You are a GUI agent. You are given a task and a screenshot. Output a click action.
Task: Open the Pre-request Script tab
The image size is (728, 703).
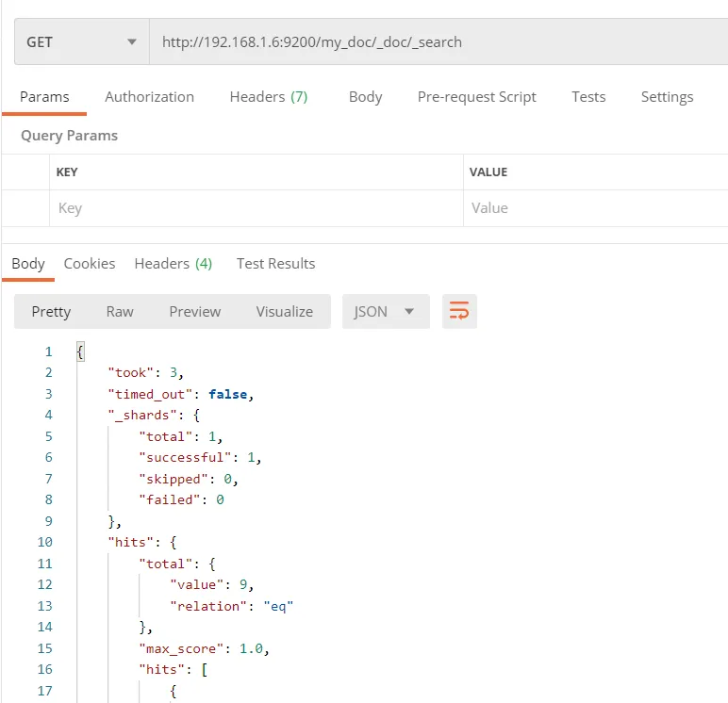tap(476, 97)
